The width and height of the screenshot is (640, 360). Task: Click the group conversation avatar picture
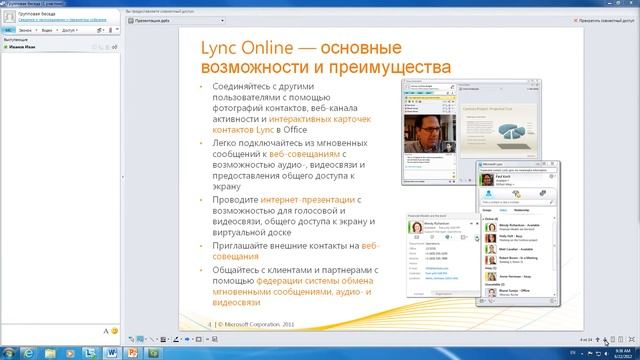coord(9,17)
